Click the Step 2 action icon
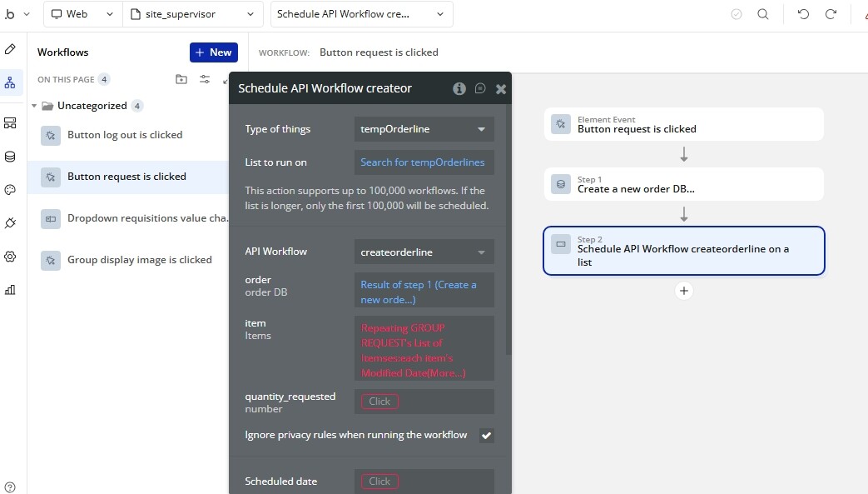 click(x=561, y=244)
